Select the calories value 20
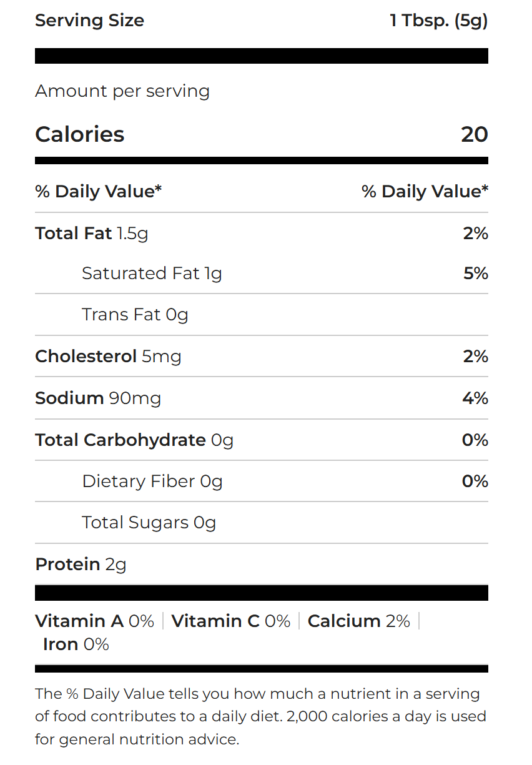 [x=474, y=134]
